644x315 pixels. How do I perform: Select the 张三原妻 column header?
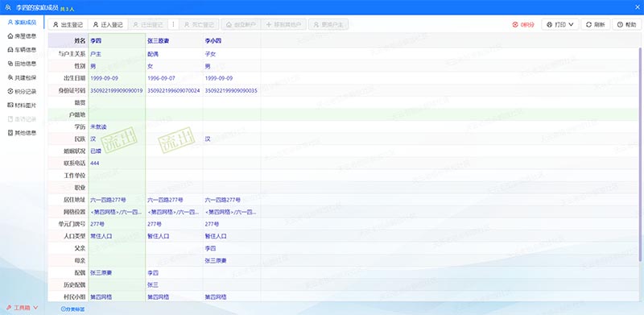click(x=174, y=41)
